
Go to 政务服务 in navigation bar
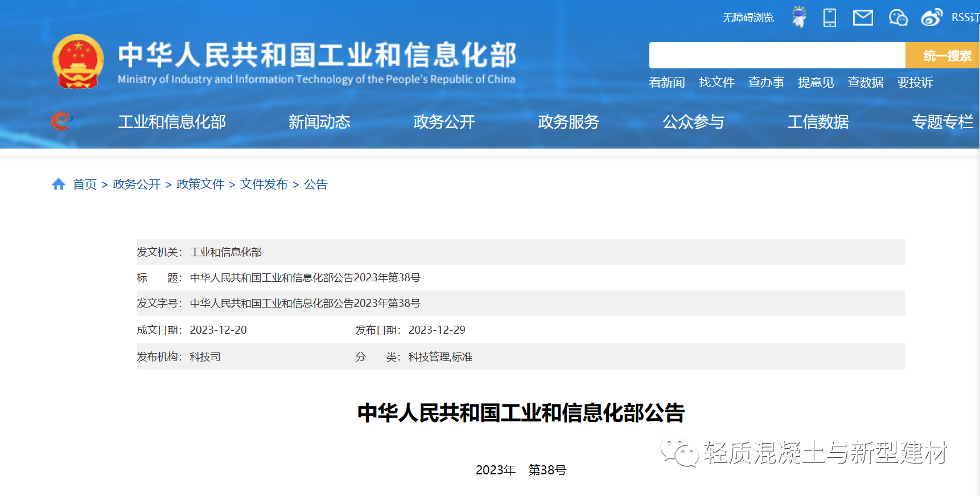coord(569,121)
